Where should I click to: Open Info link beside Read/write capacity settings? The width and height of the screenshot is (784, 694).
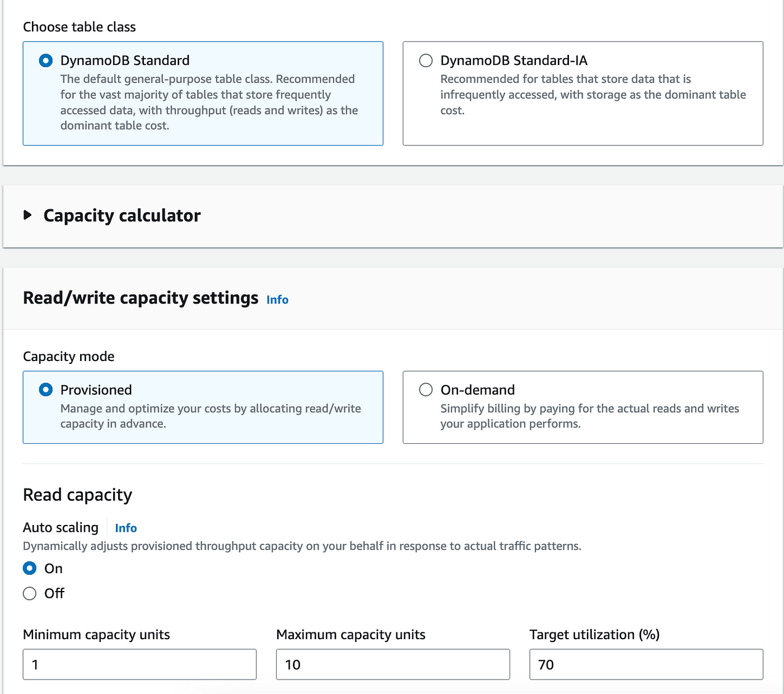pyautogui.click(x=277, y=299)
